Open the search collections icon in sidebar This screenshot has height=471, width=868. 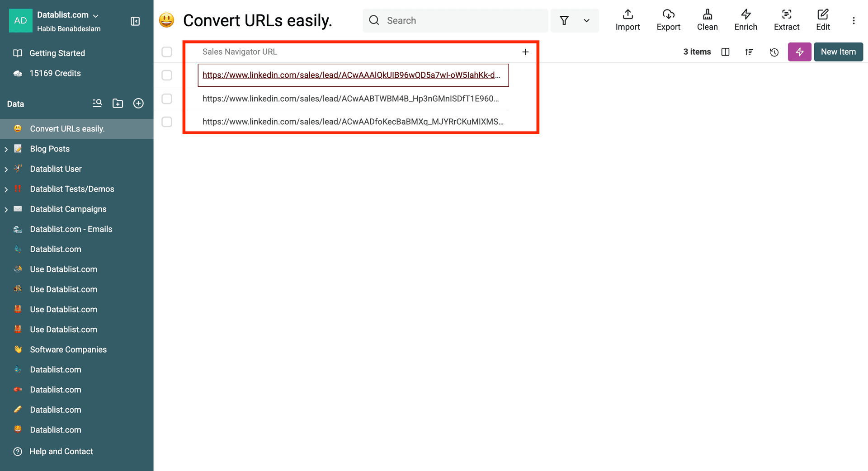pyautogui.click(x=97, y=103)
